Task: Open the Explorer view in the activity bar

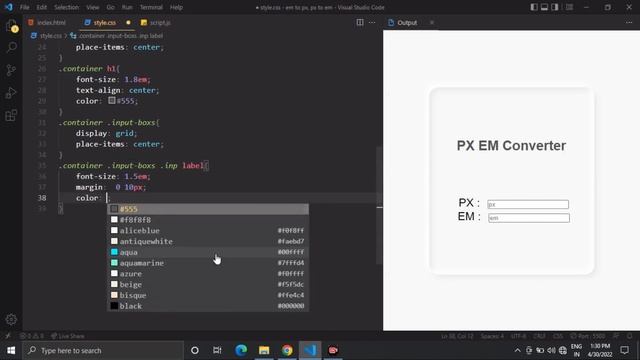Action: pos(11,26)
